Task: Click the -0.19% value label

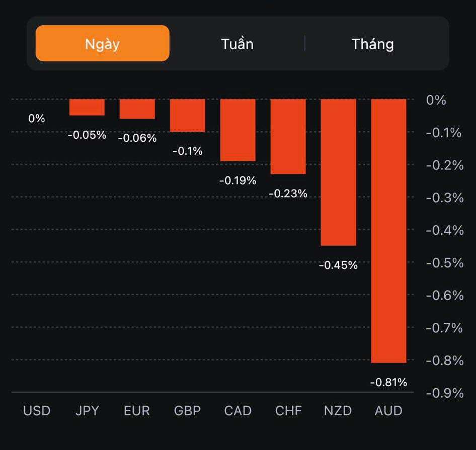Action: click(x=237, y=181)
